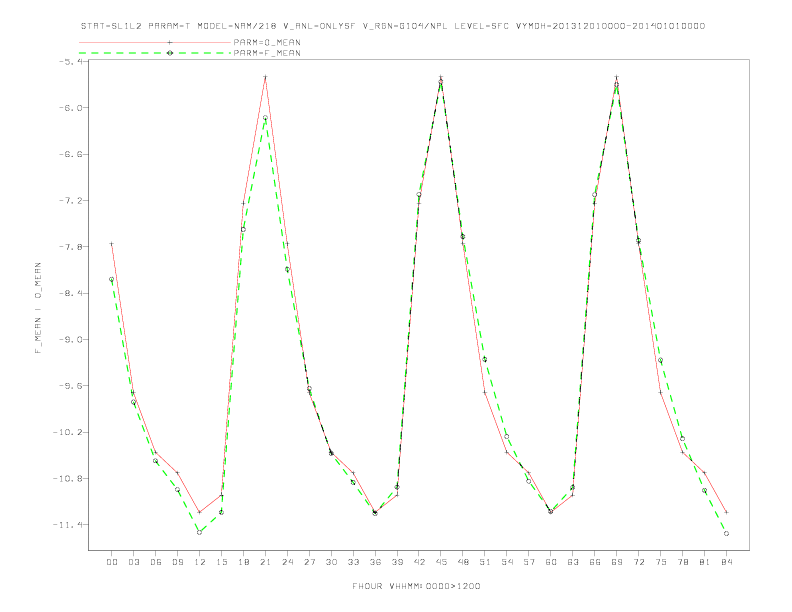This screenshot has width=792, height=612.
Task: Click the 36 forecast hour tick label
Action: pos(375,562)
